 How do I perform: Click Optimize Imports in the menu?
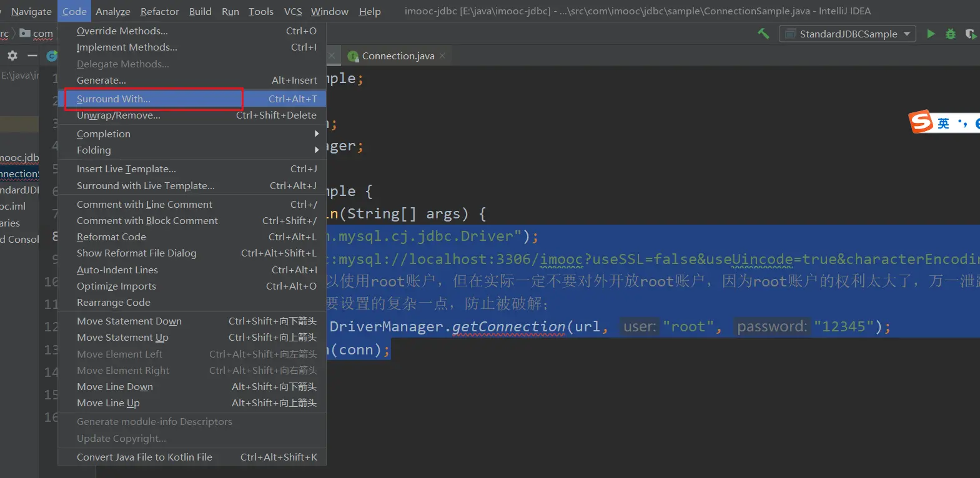[116, 286]
